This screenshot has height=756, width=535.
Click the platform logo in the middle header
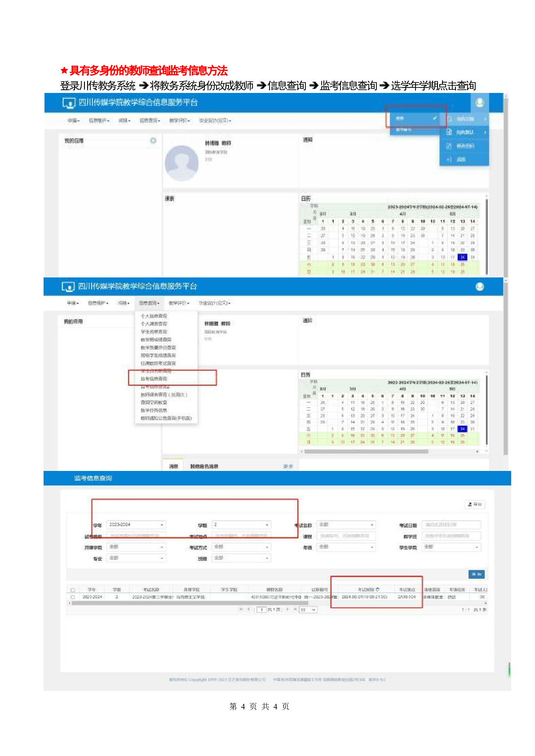point(68,286)
